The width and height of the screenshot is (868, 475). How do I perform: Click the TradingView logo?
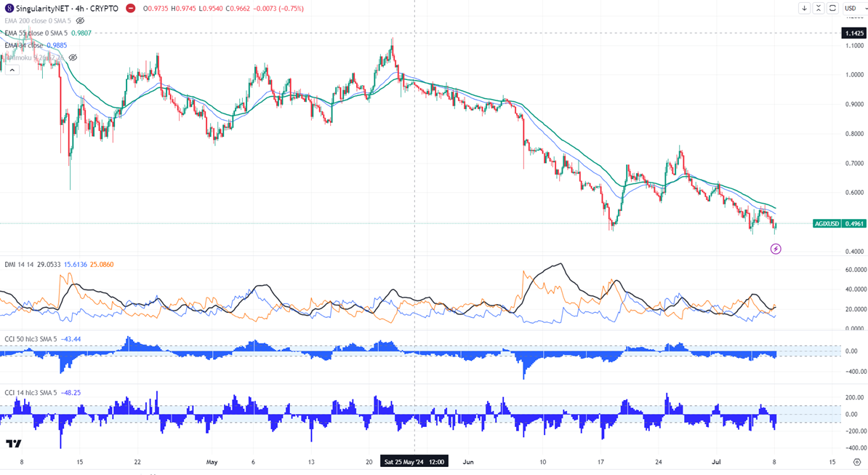click(14, 444)
